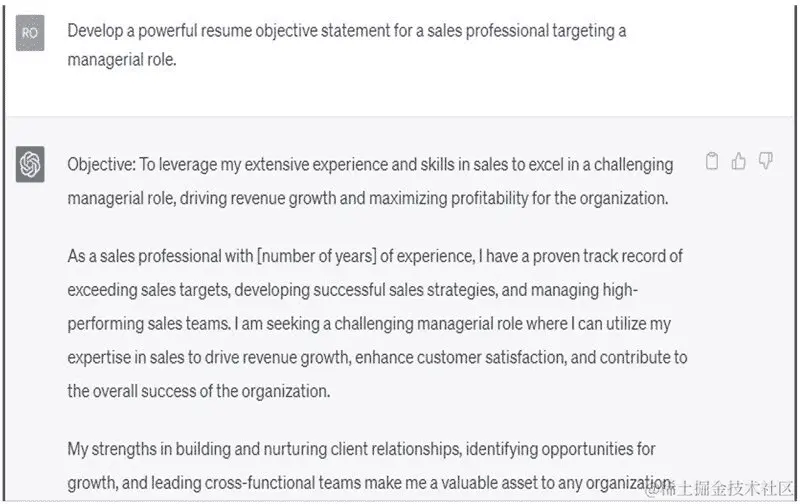Click "managerial role." in the user prompt
Image resolution: width=800 pixels, height=504 pixels.
pyautogui.click(x=122, y=60)
